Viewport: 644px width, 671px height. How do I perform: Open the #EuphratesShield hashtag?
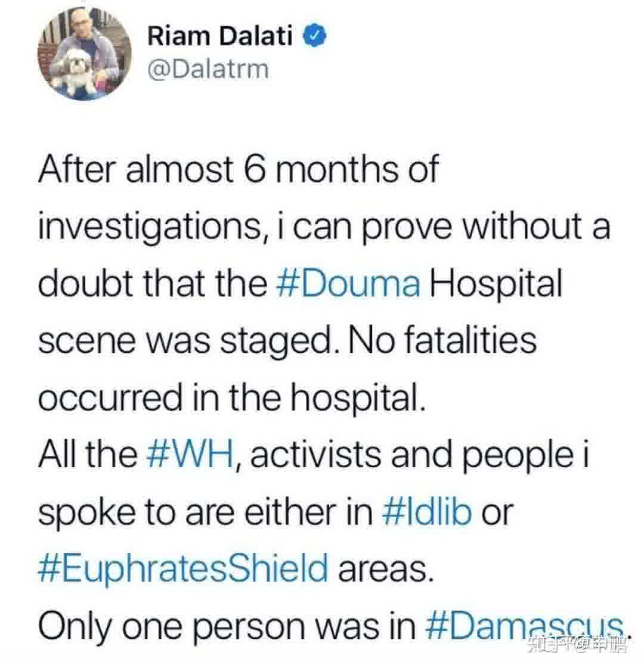pyautogui.click(x=183, y=569)
